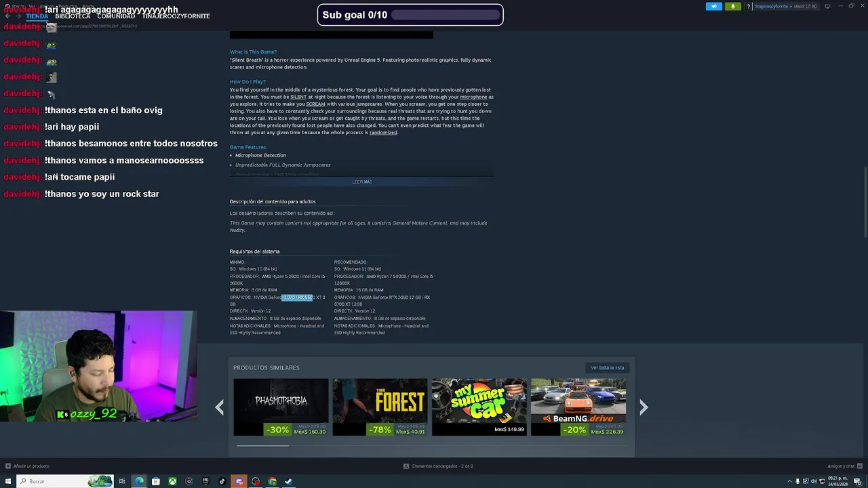Open Microsoft Edge from taskbar

click(x=139, y=481)
